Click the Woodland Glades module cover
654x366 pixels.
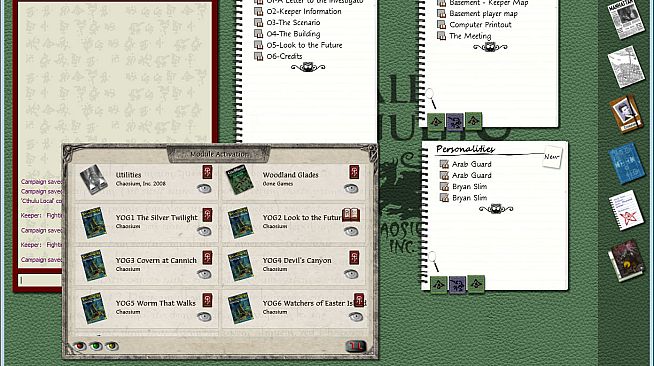click(240, 179)
